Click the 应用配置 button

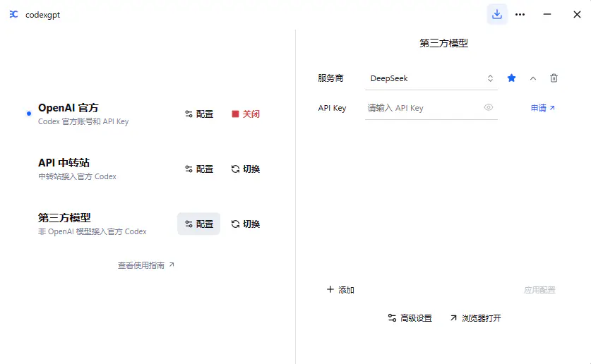coord(539,290)
